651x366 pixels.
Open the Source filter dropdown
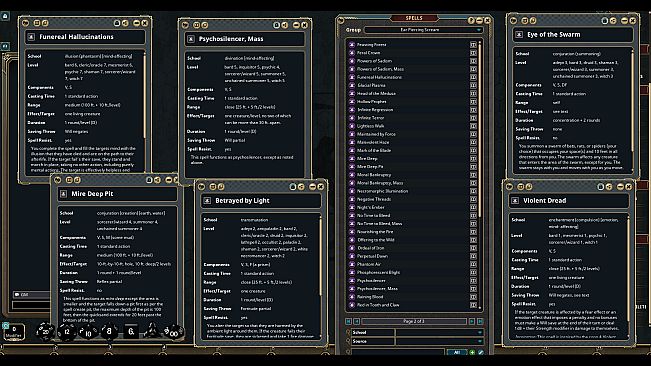(x=439, y=341)
